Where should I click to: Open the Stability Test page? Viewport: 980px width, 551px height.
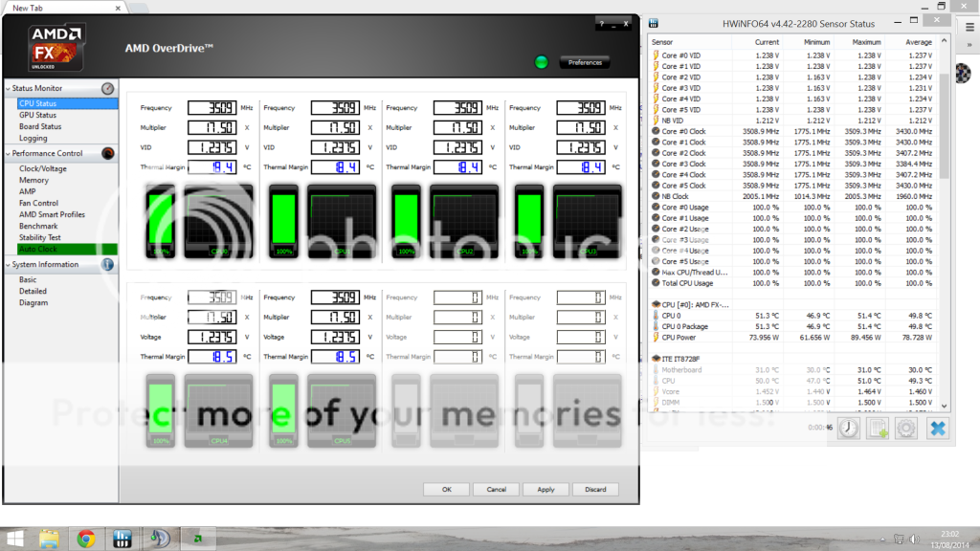[x=40, y=237]
